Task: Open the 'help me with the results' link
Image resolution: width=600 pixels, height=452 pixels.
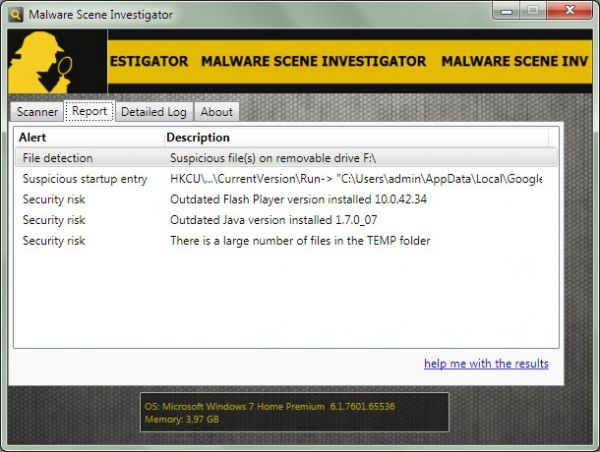Action: coord(486,363)
